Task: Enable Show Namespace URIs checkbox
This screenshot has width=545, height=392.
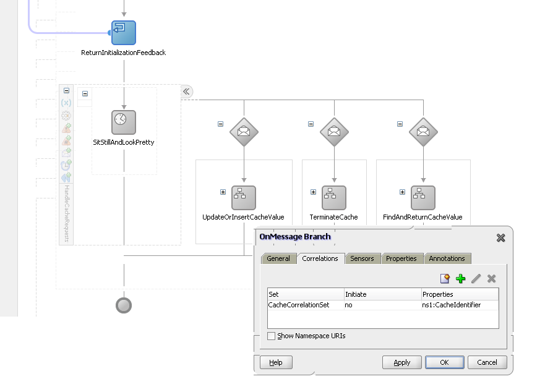Action: coord(271,336)
